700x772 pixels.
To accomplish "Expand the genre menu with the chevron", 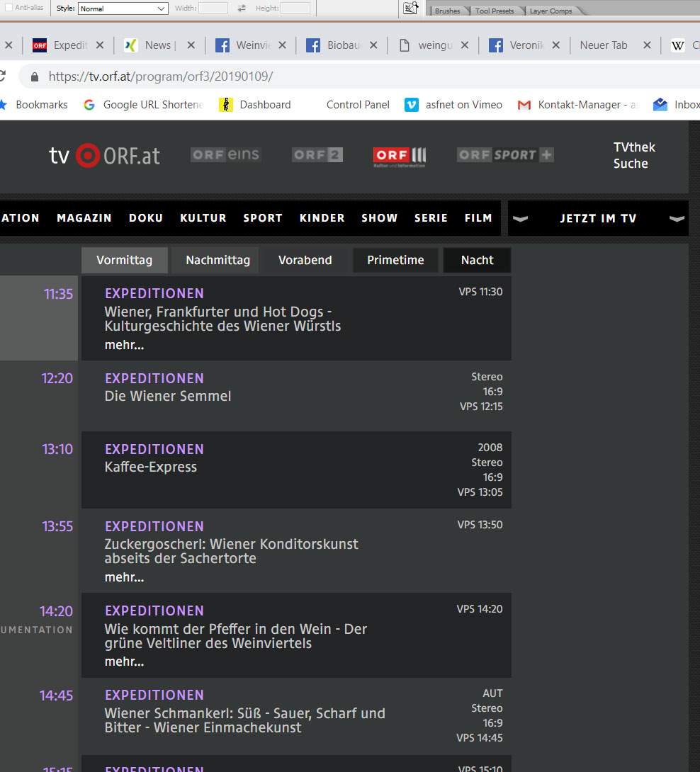I will (x=520, y=219).
